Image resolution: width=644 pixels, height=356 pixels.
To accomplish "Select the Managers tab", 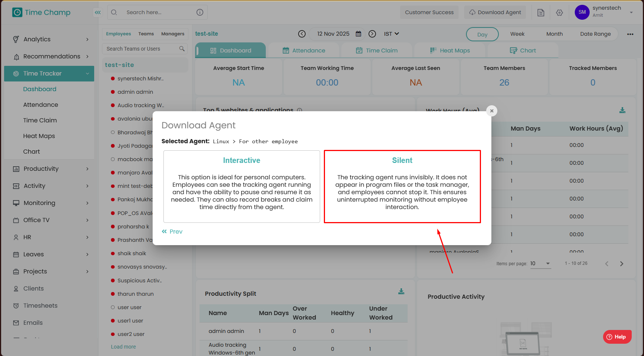I will coord(173,34).
